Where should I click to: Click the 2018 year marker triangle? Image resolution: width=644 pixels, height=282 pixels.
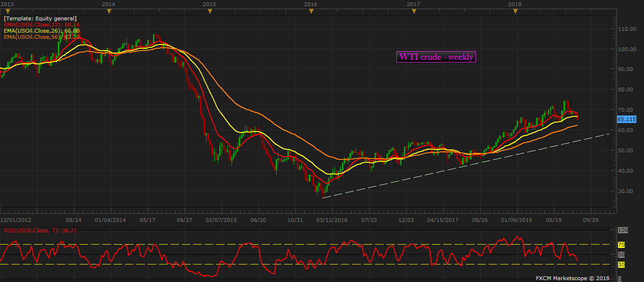click(x=515, y=11)
